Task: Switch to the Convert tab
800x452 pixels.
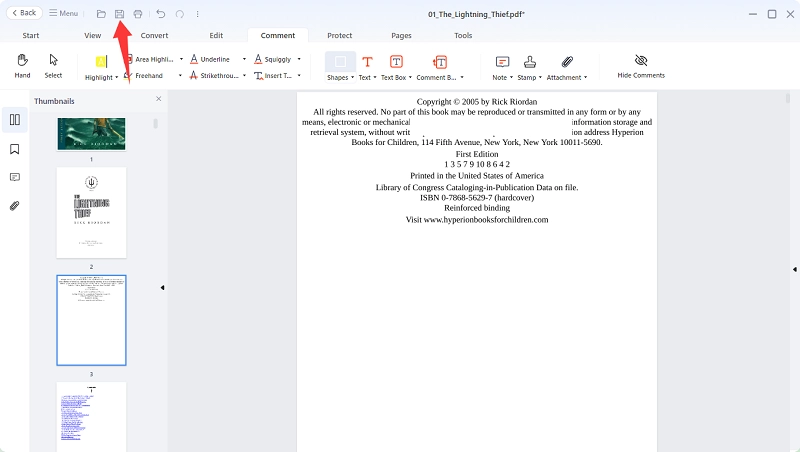Action: [154, 35]
